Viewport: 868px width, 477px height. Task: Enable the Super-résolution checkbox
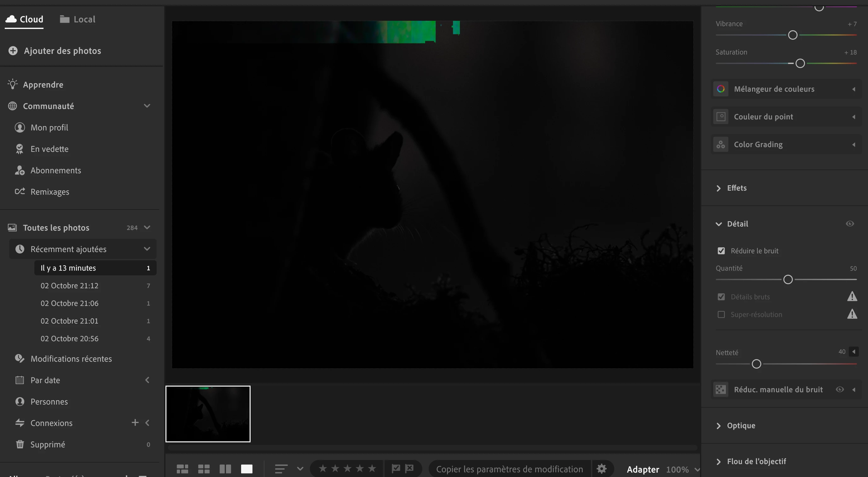click(x=721, y=315)
